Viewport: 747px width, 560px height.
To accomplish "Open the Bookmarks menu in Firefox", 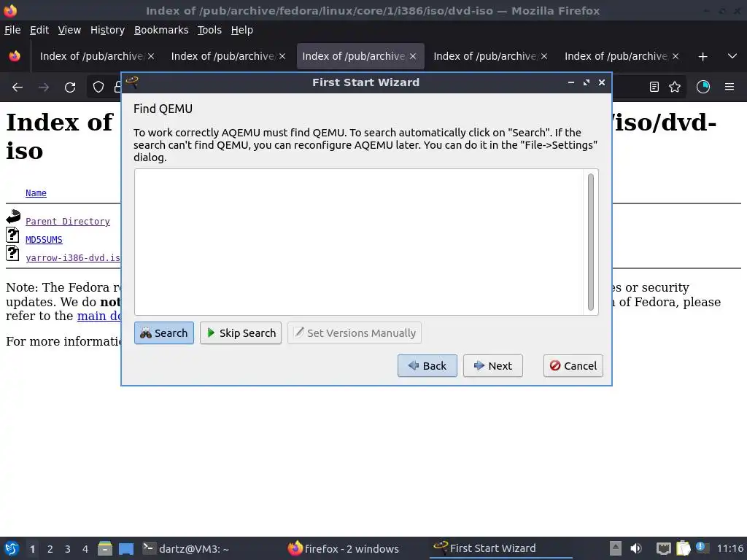I will pos(161,30).
